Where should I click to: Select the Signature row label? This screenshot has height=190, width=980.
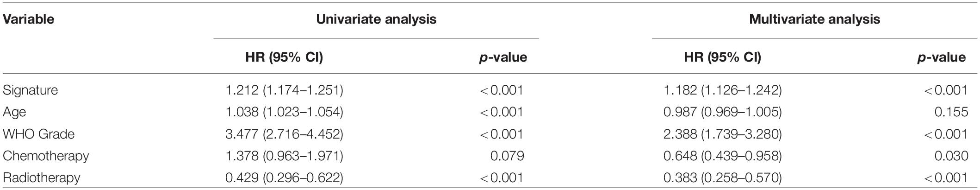coord(31,90)
